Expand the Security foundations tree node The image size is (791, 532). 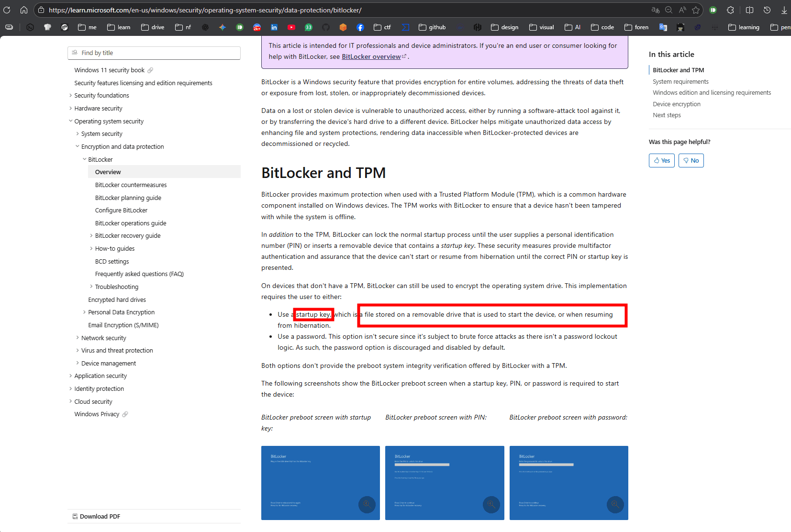click(x=71, y=96)
